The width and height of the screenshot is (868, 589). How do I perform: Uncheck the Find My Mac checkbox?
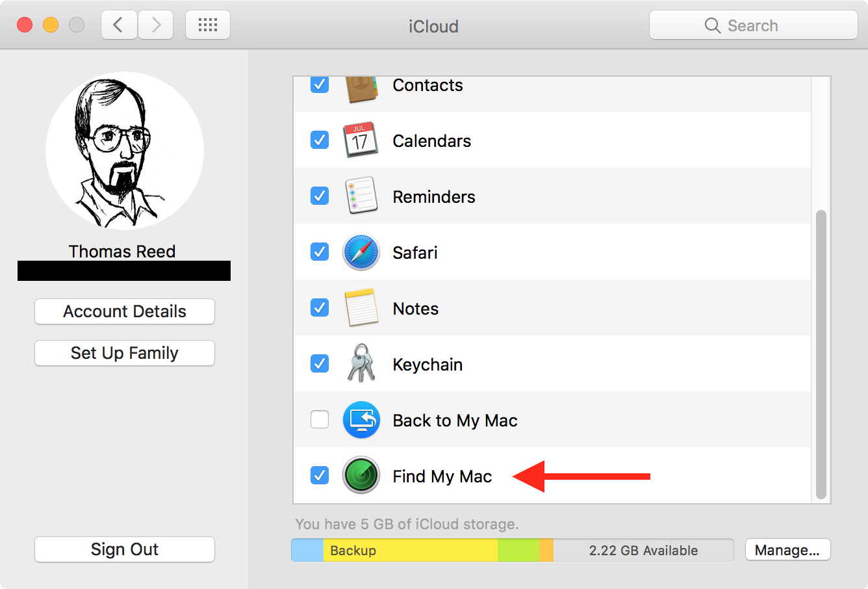(320, 476)
